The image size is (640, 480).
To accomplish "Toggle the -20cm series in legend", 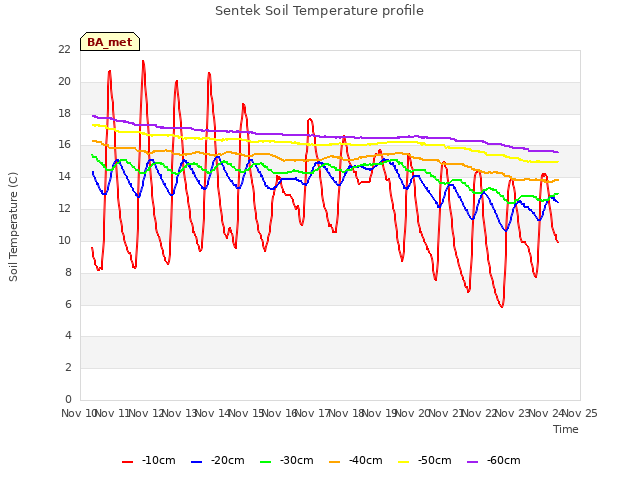I will point(218,461).
